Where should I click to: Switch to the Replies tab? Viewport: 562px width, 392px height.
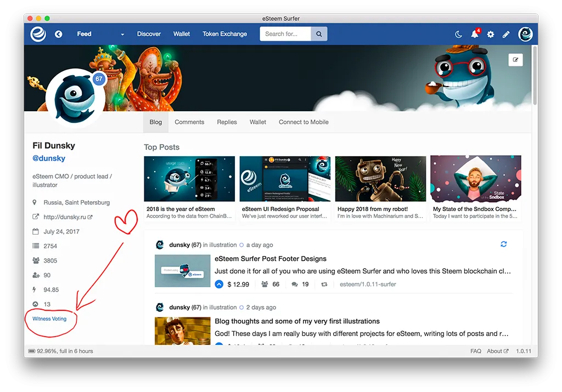click(227, 122)
